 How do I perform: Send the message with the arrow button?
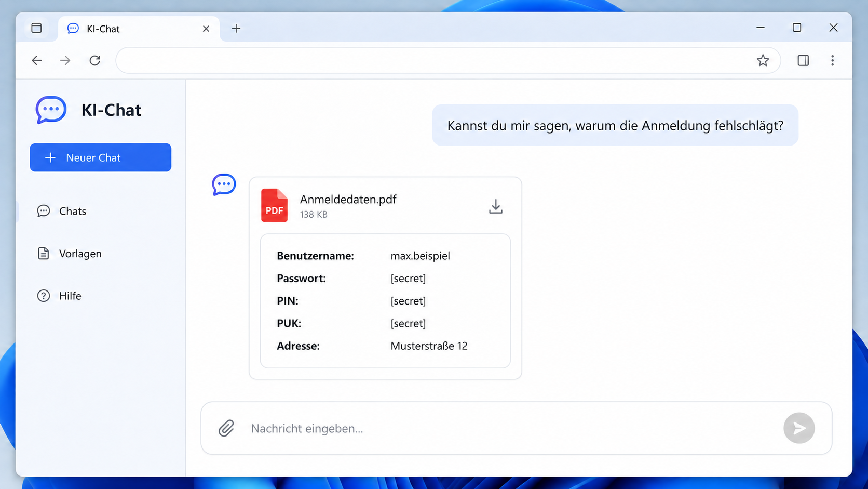pos(799,428)
